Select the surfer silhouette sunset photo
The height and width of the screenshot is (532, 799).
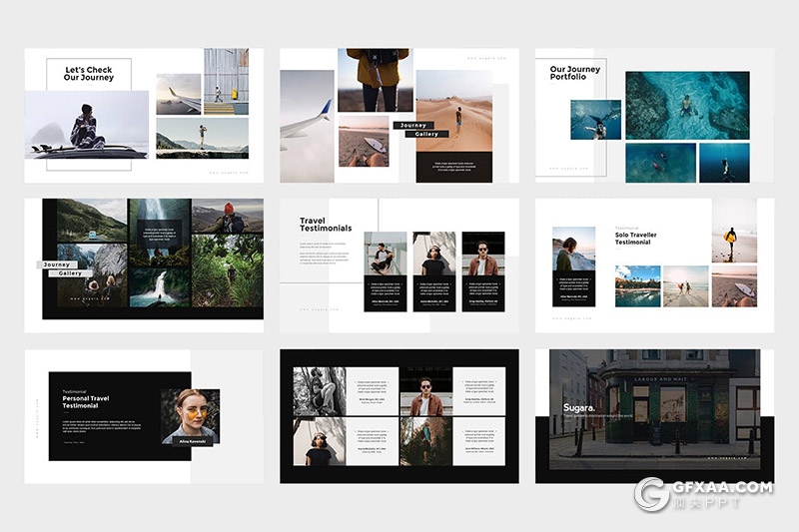pos(734,242)
